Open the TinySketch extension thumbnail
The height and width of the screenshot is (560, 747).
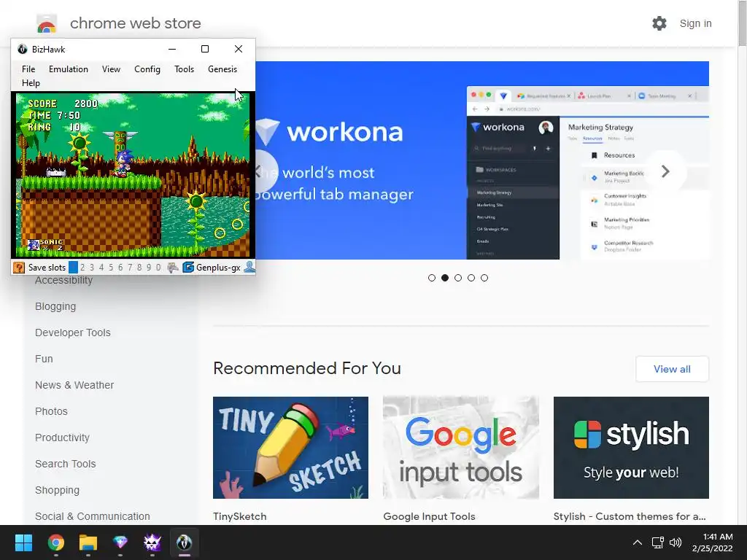click(x=290, y=448)
